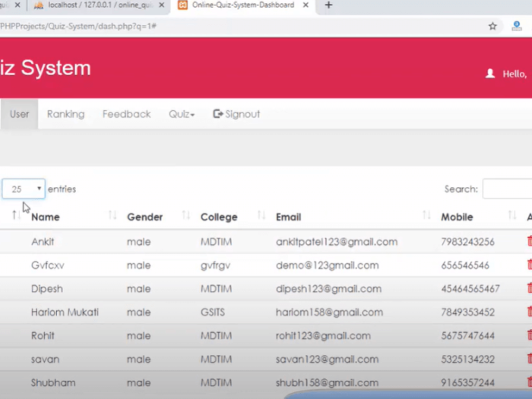
Task: Click email ankitpatel123@gmail.com
Action: tap(337, 242)
